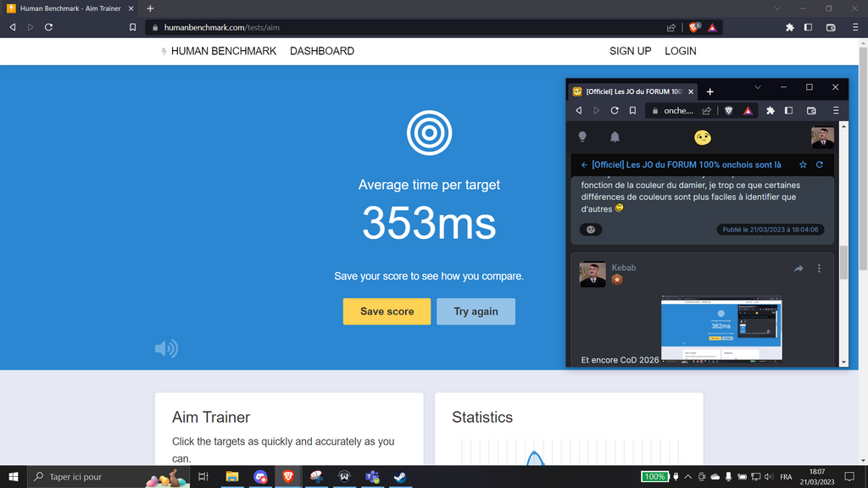
Task: Favorite the forum topic with the star icon
Action: 803,164
